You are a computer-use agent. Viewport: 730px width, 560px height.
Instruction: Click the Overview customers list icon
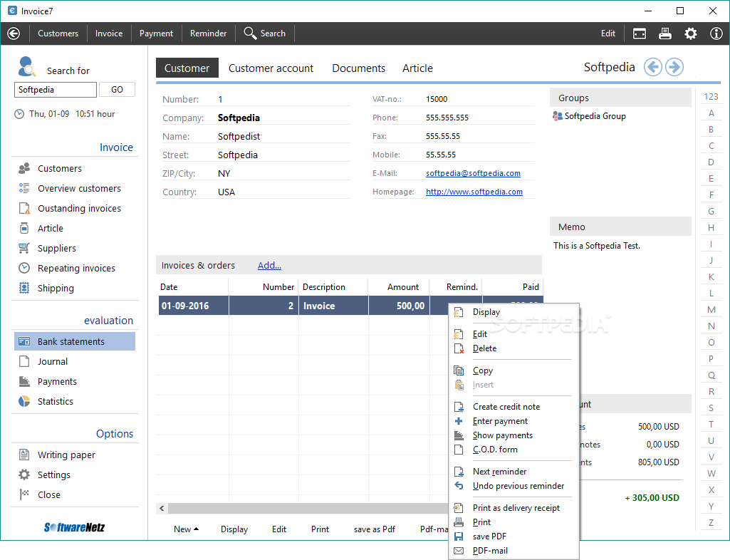(24, 188)
